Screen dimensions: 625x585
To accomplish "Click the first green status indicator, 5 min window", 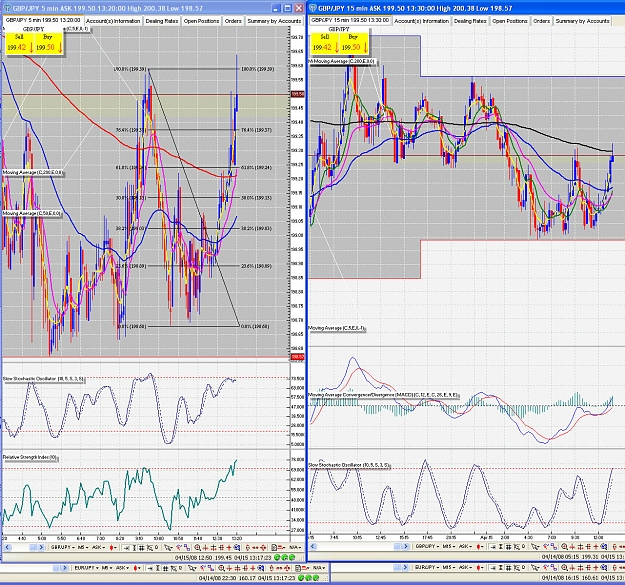I will click(277, 557).
